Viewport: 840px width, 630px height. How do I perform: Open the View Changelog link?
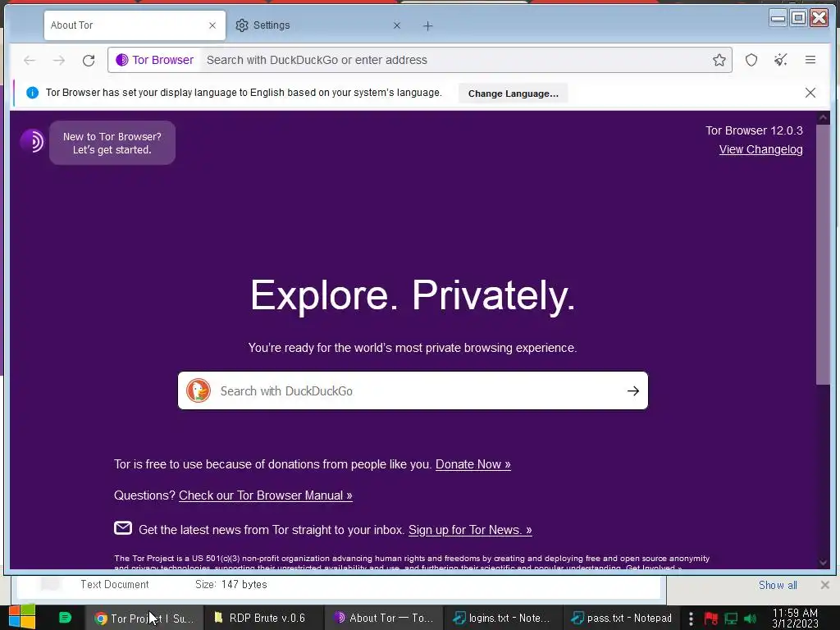(760, 149)
